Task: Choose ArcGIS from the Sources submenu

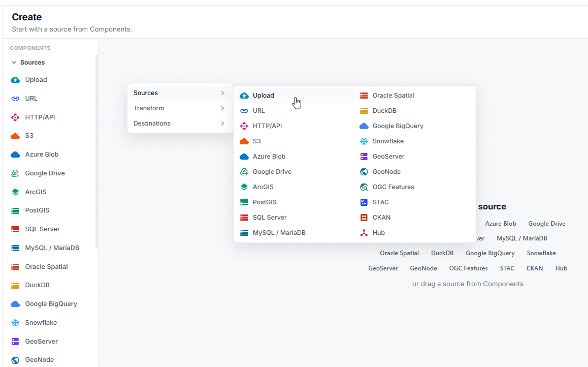Action: point(295,187)
